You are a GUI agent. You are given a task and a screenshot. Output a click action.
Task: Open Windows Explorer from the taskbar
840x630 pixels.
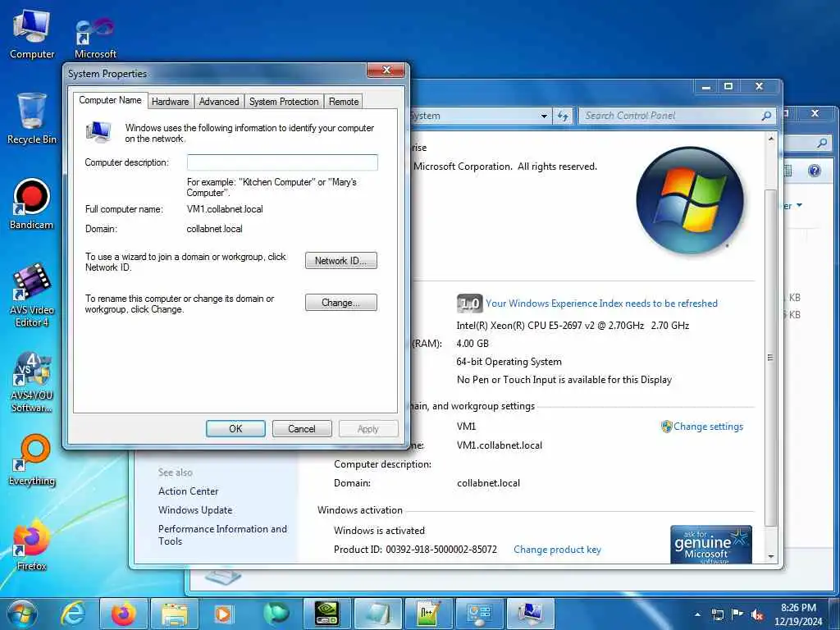[175, 614]
